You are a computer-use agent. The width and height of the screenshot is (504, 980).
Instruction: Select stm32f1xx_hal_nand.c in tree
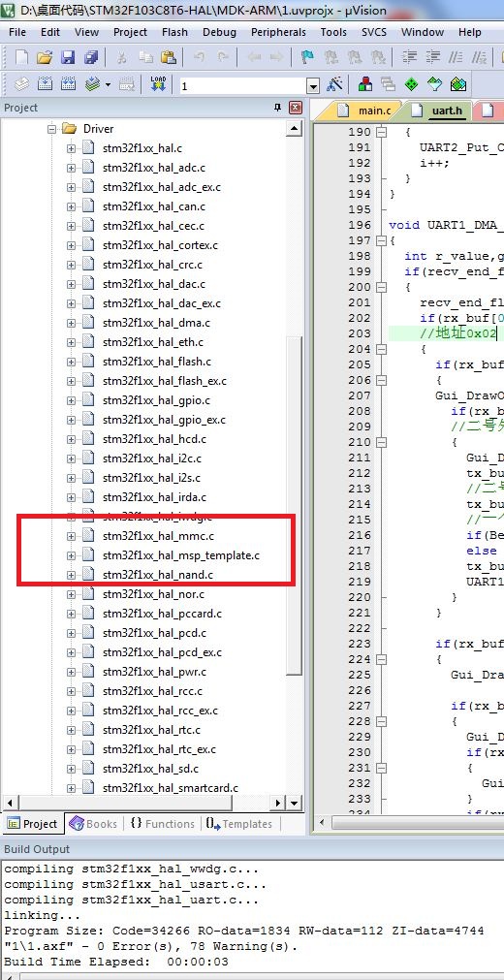pyautogui.click(x=158, y=575)
